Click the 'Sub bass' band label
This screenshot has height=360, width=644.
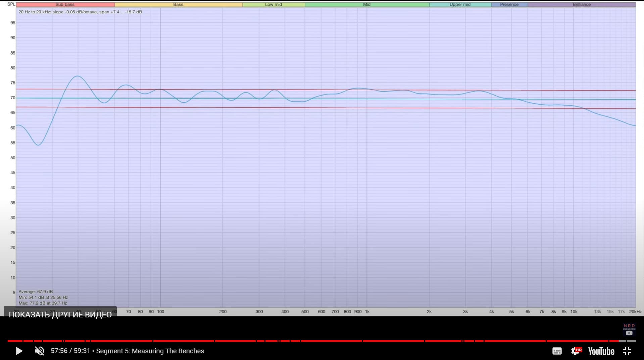65,5
